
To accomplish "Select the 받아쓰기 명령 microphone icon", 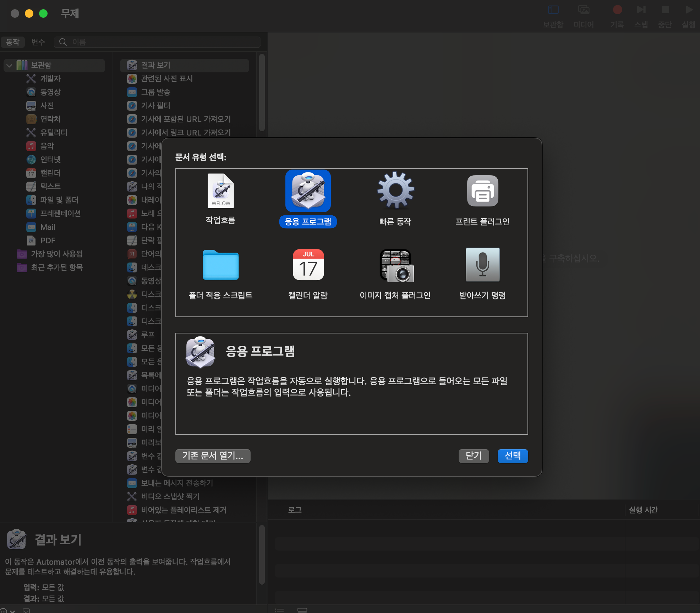I will point(482,265).
